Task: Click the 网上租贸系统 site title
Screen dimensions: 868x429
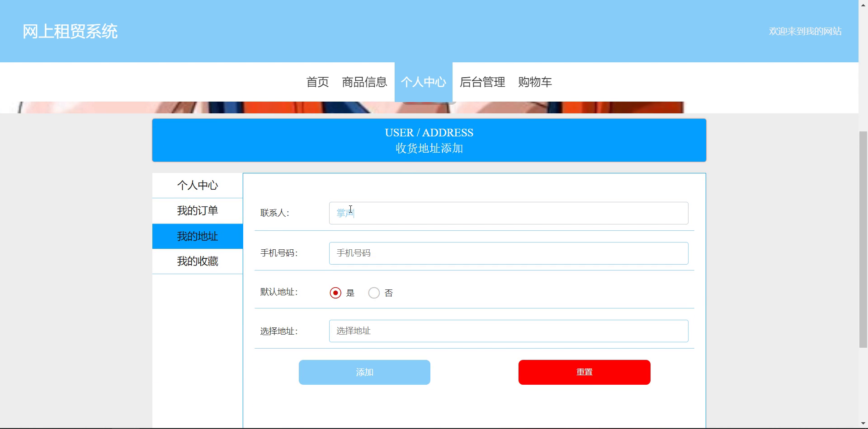Action: pos(70,32)
